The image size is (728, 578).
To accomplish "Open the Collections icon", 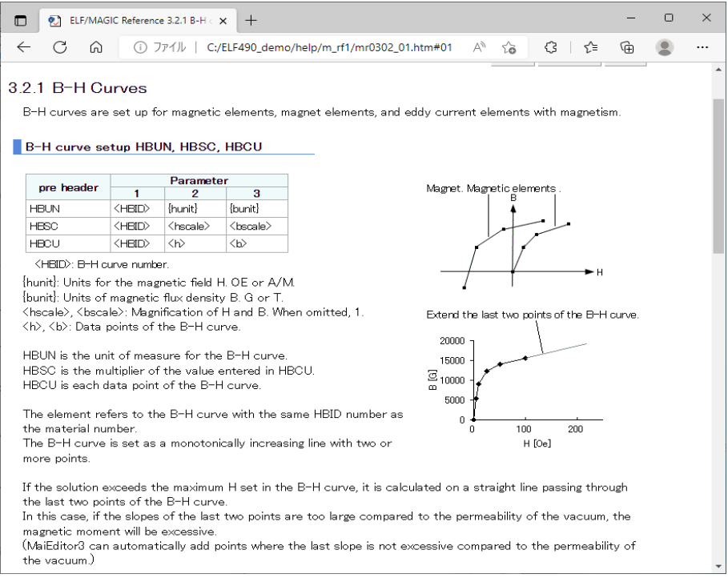I will (627, 47).
